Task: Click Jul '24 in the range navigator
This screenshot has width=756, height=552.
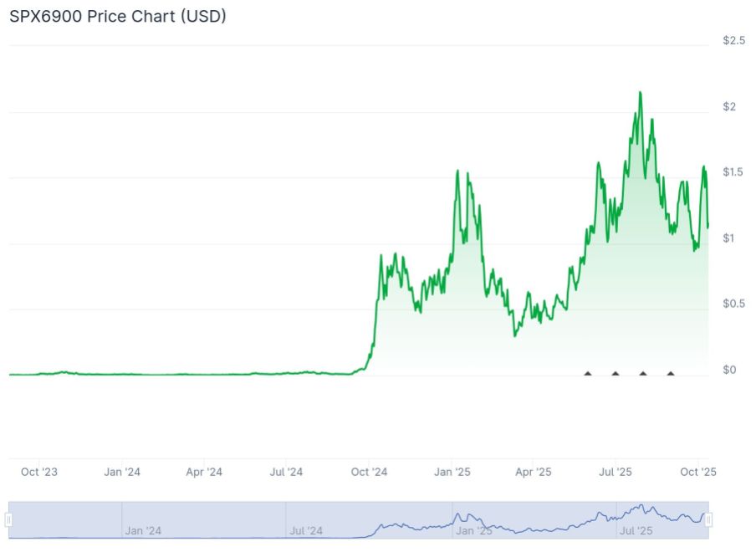Action: pyautogui.click(x=306, y=530)
